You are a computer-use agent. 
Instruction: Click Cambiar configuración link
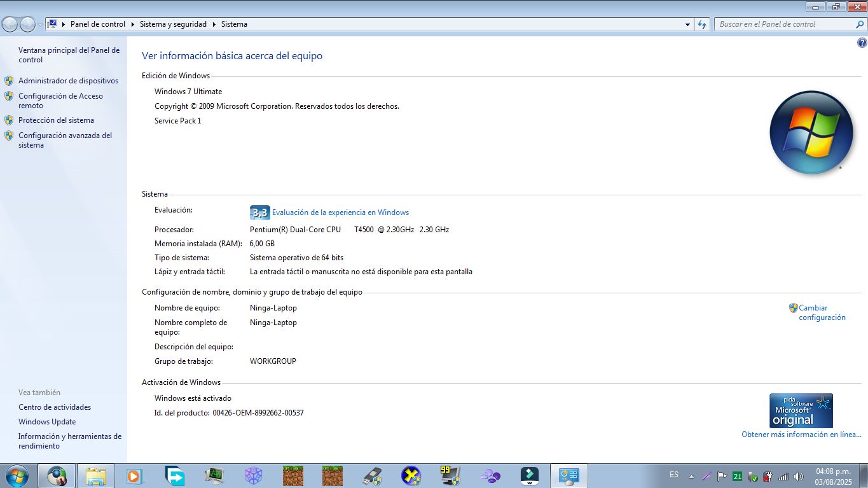coord(822,312)
